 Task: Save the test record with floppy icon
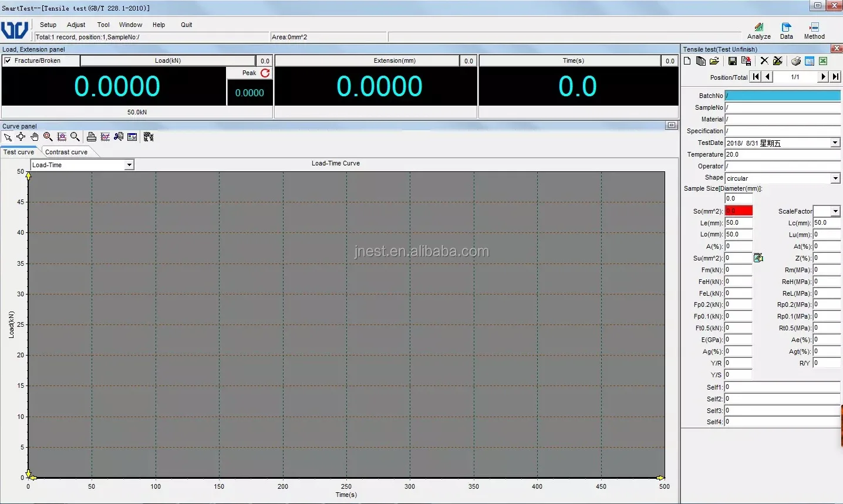pyautogui.click(x=732, y=61)
